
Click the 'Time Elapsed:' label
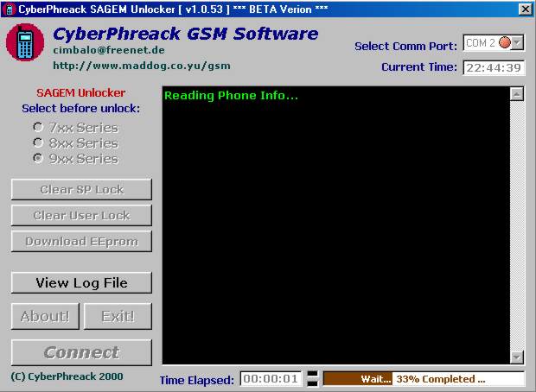(x=197, y=380)
